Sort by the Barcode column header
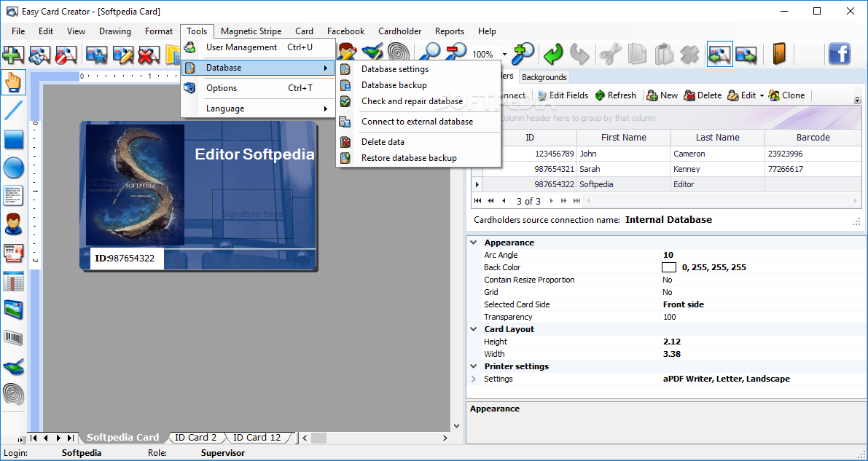 coord(813,137)
